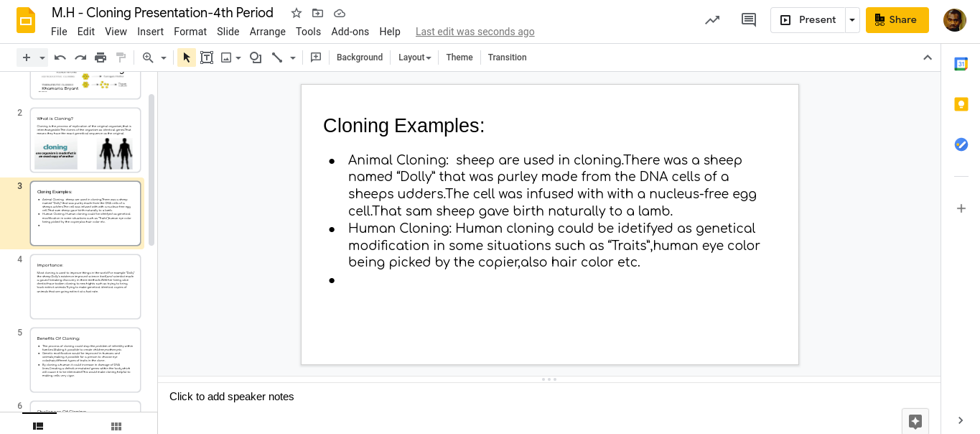Select the Text box tool
Image resolution: width=980 pixels, height=434 pixels.
point(207,57)
